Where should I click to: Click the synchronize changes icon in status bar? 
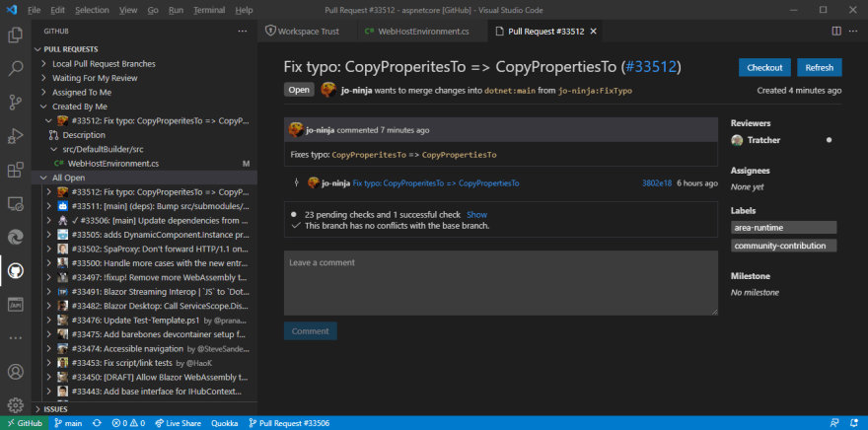point(97,423)
